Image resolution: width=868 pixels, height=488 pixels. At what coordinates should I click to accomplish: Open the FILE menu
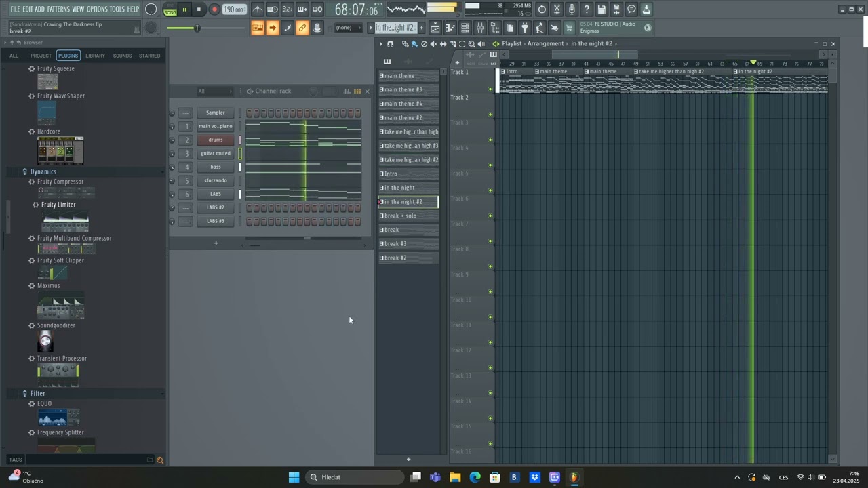pos(15,9)
